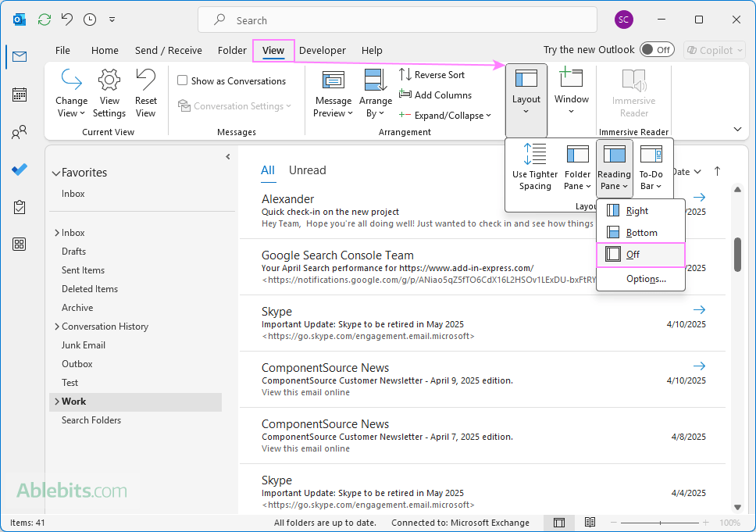The width and height of the screenshot is (756, 532).
Task: Open Junk Email folder
Action: coord(84,345)
